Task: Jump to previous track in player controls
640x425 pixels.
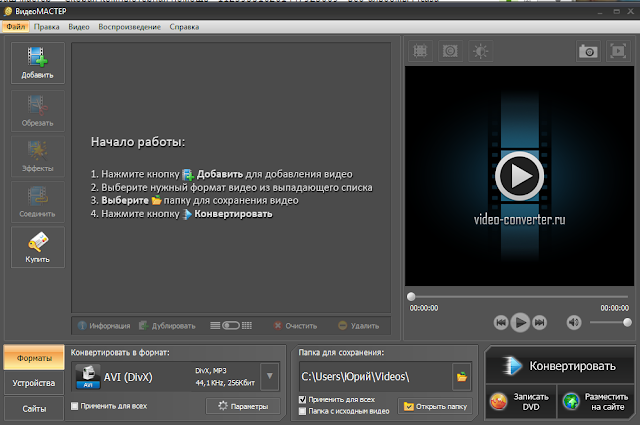Action: pos(501,323)
